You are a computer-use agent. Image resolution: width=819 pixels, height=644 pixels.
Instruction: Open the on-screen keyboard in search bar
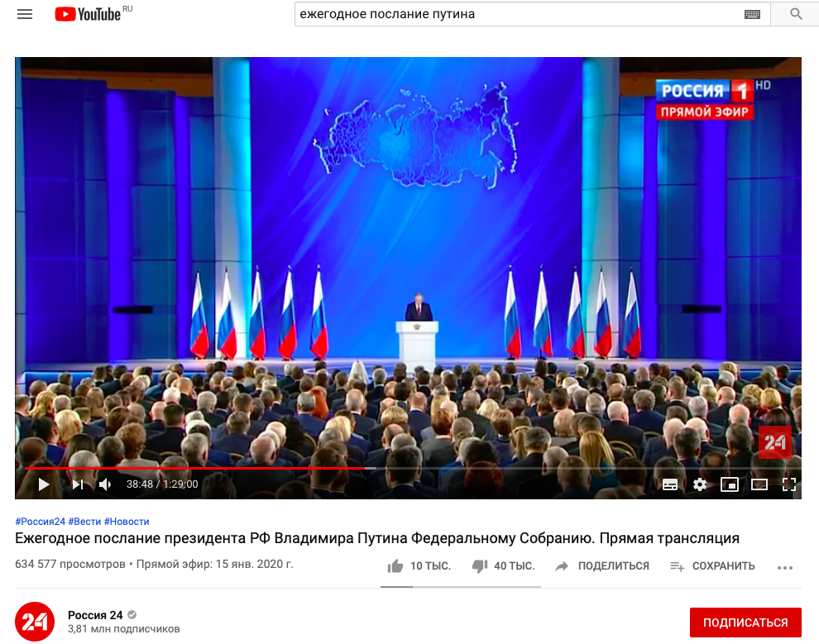click(x=752, y=14)
